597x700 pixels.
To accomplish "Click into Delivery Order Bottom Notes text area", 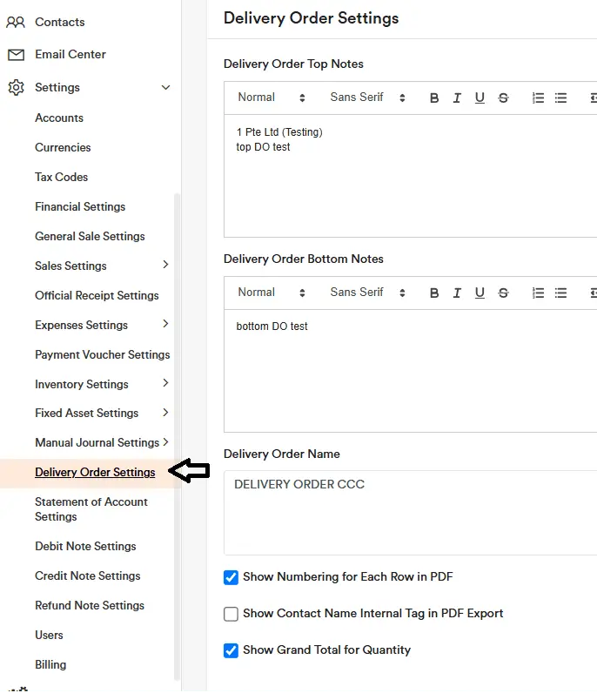I will [411, 371].
